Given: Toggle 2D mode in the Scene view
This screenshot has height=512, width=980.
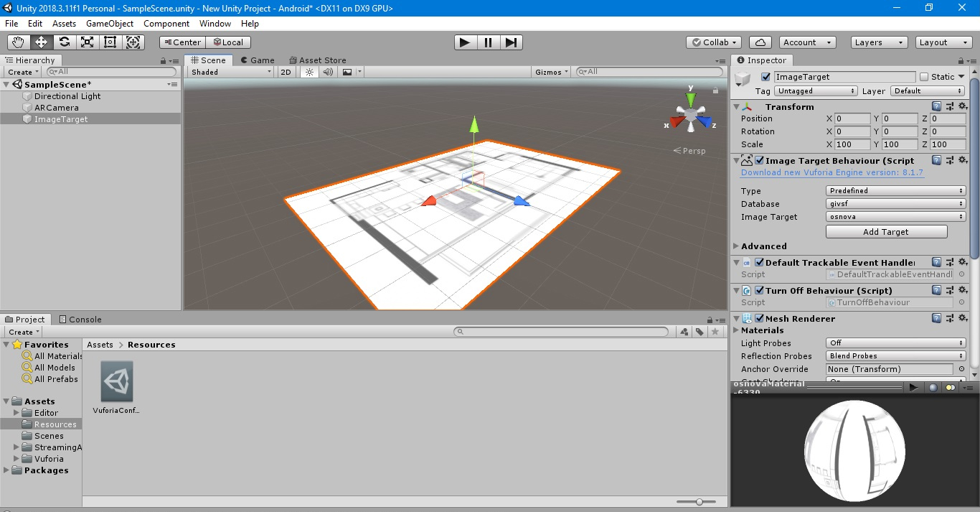Looking at the screenshot, I should [286, 72].
